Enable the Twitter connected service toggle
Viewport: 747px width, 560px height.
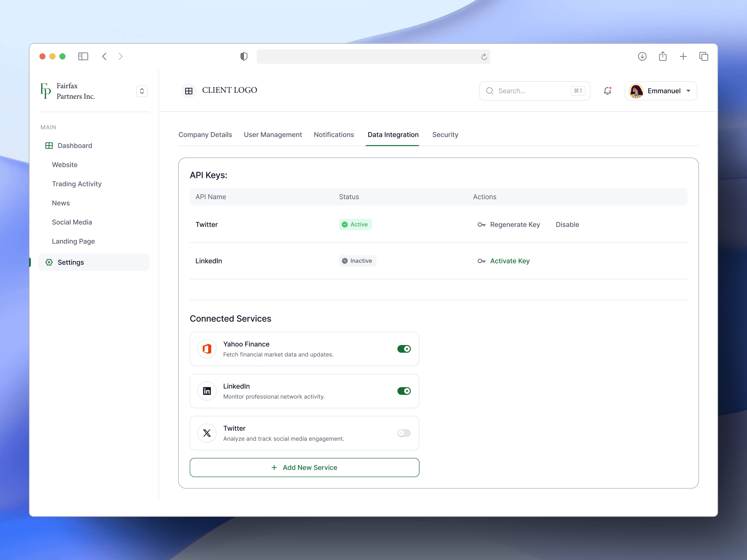[404, 433]
